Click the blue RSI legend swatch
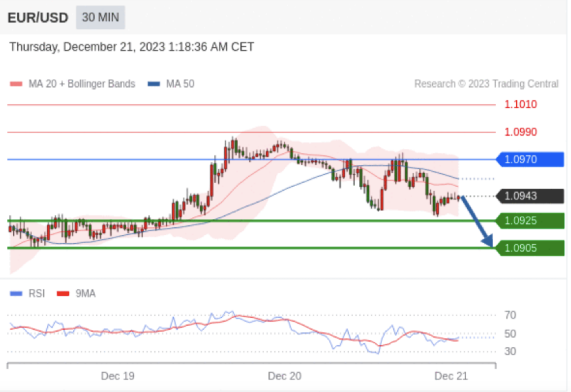This screenshot has width=571, height=392. (16, 294)
